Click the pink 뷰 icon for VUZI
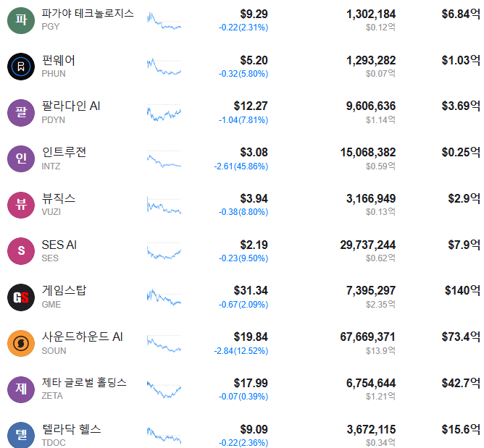The width and height of the screenshot is (484, 448). [21, 205]
